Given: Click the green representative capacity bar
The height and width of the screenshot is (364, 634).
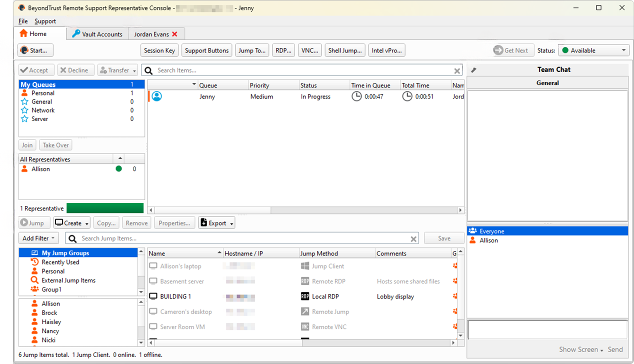Looking at the screenshot, I should 105,208.
